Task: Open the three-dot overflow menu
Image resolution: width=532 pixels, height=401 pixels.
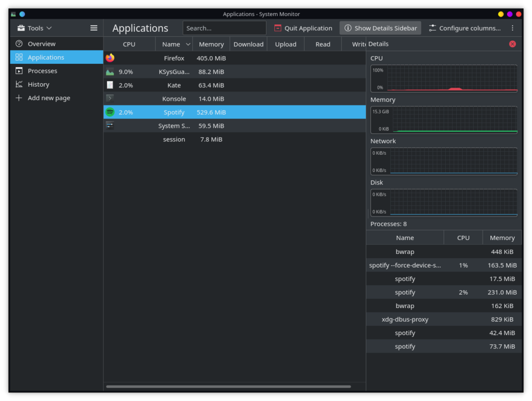Action: click(512, 28)
